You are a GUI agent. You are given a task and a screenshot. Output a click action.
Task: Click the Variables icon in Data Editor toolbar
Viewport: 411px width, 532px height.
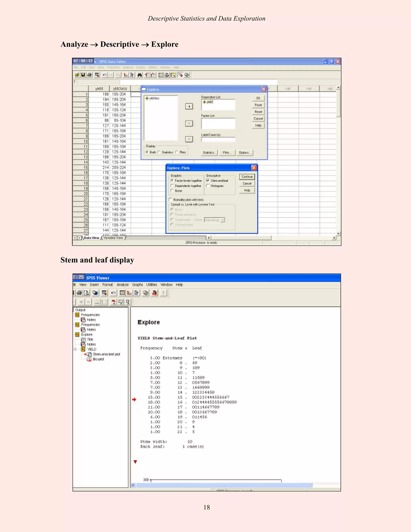(x=132, y=75)
